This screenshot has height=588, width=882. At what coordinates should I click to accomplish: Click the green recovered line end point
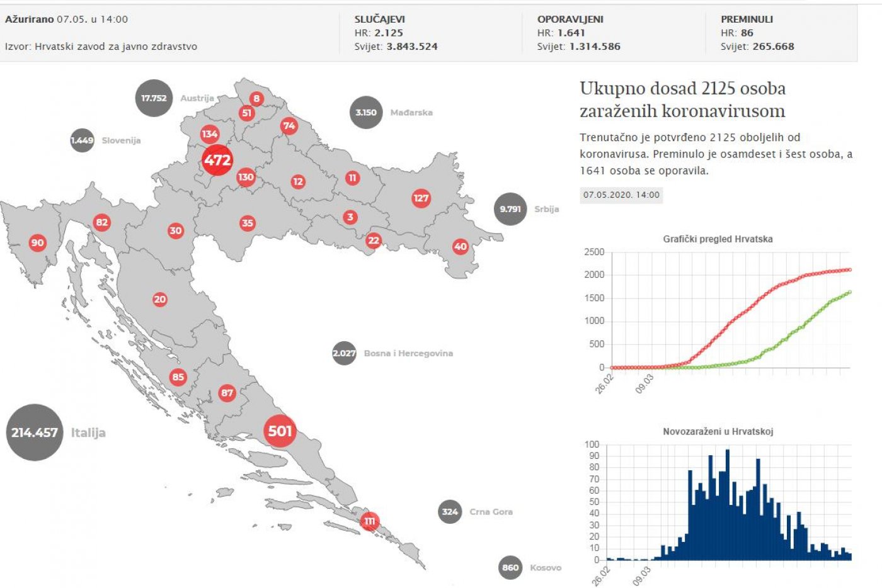pyautogui.click(x=850, y=292)
